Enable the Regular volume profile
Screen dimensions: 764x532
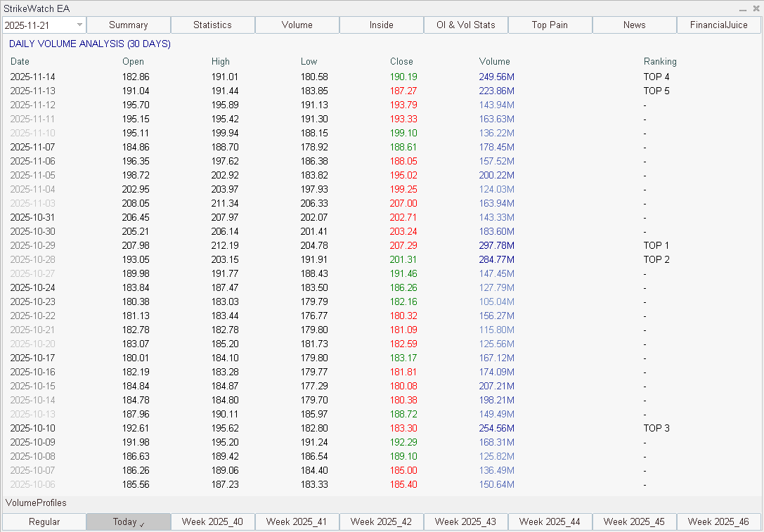click(44, 521)
